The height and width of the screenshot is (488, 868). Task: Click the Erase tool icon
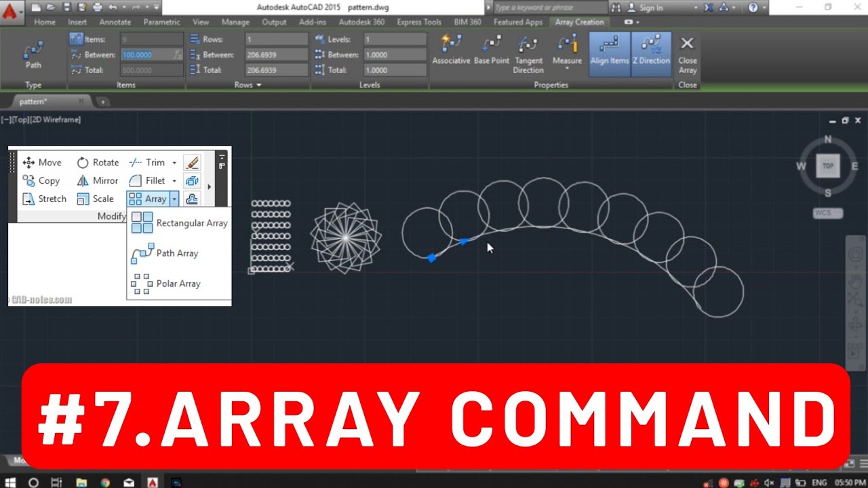pyautogui.click(x=192, y=163)
